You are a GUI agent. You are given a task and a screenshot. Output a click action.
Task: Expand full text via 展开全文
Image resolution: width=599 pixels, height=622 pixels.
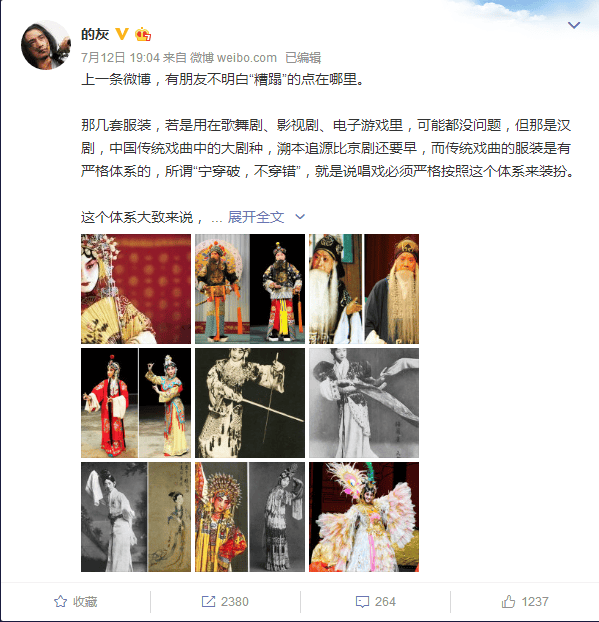(x=256, y=217)
